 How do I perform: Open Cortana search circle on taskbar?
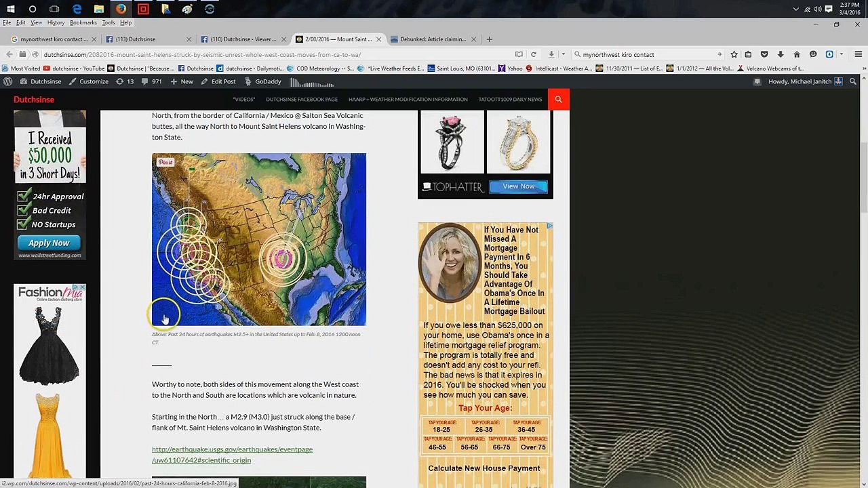click(33, 9)
